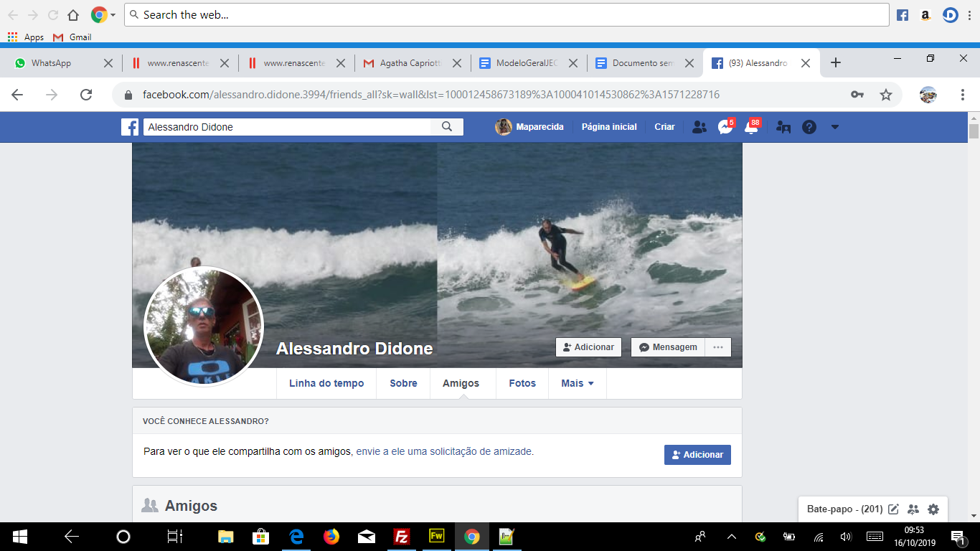The image size is (980, 551).
Task: Expand the Mais profile menu
Action: pyautogui.click(x=578, y=383)
